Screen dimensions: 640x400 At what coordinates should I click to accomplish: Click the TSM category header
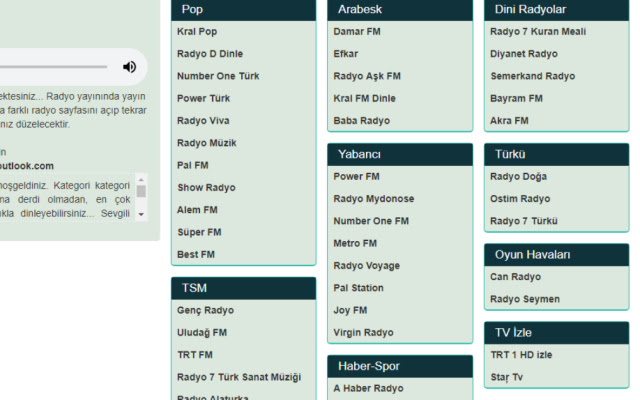pyautogui.click(x=244, y=288)
